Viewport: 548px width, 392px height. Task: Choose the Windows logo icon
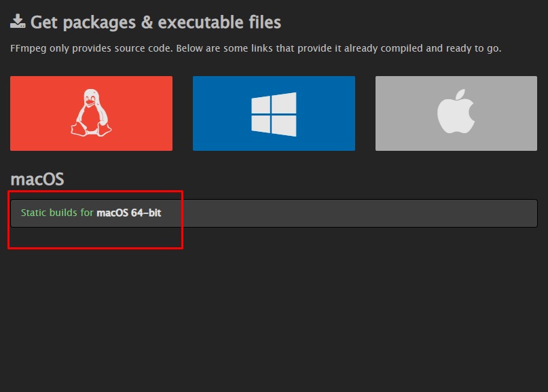tap(274, 113)
